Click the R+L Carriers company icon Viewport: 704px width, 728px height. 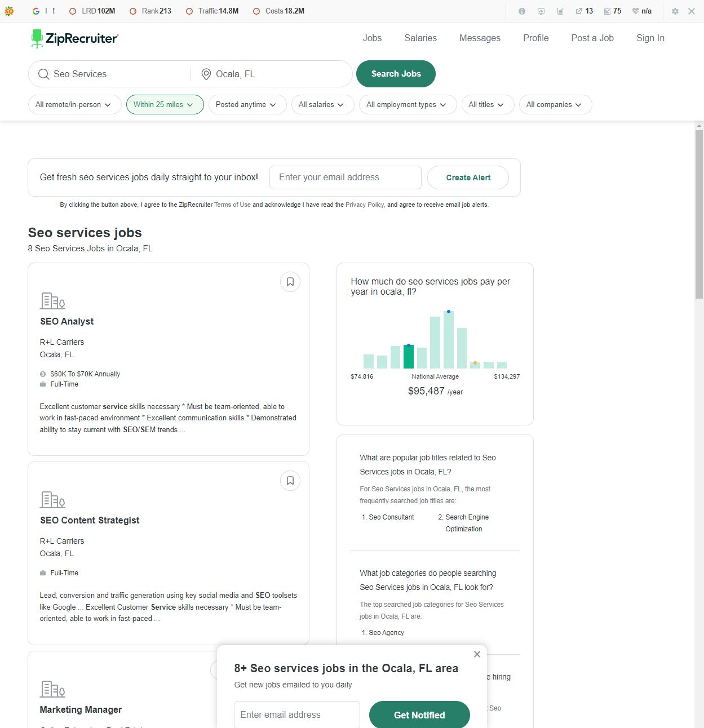(x=52, y=301)
